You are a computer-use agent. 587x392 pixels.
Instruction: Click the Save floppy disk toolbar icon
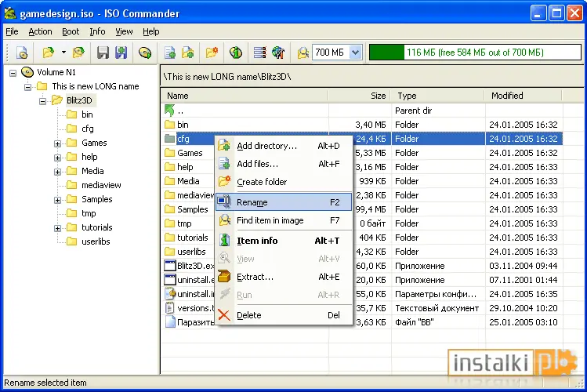[103, 53]
